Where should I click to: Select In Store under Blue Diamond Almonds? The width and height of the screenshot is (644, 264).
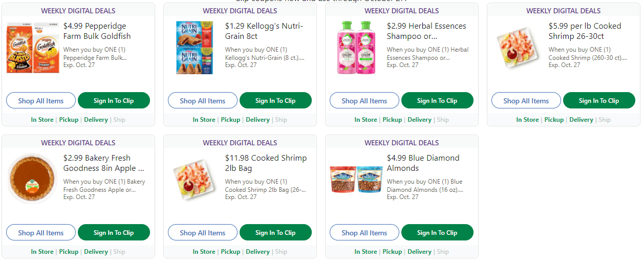coord(366,252)
